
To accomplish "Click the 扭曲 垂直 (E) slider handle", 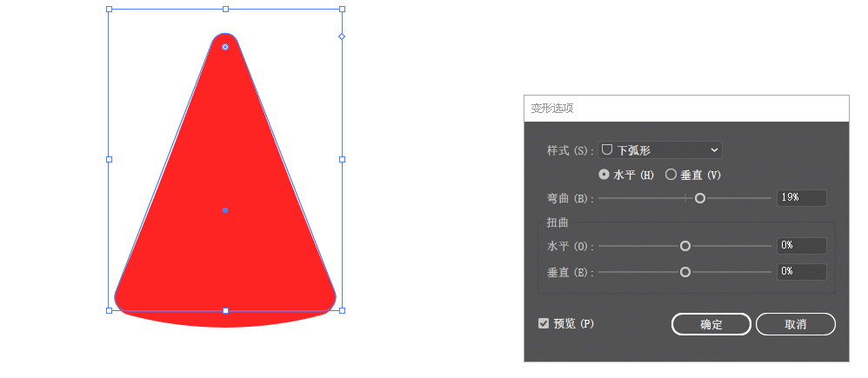I will 685,272.
